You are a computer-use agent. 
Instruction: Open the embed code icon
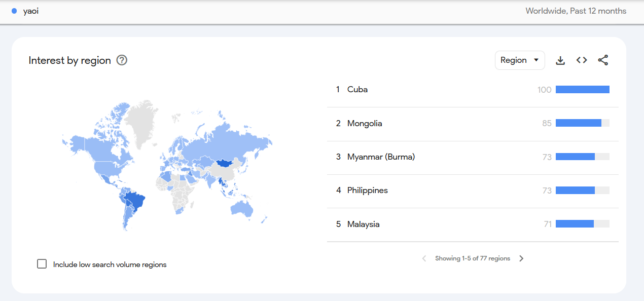(x=582, y=60)
